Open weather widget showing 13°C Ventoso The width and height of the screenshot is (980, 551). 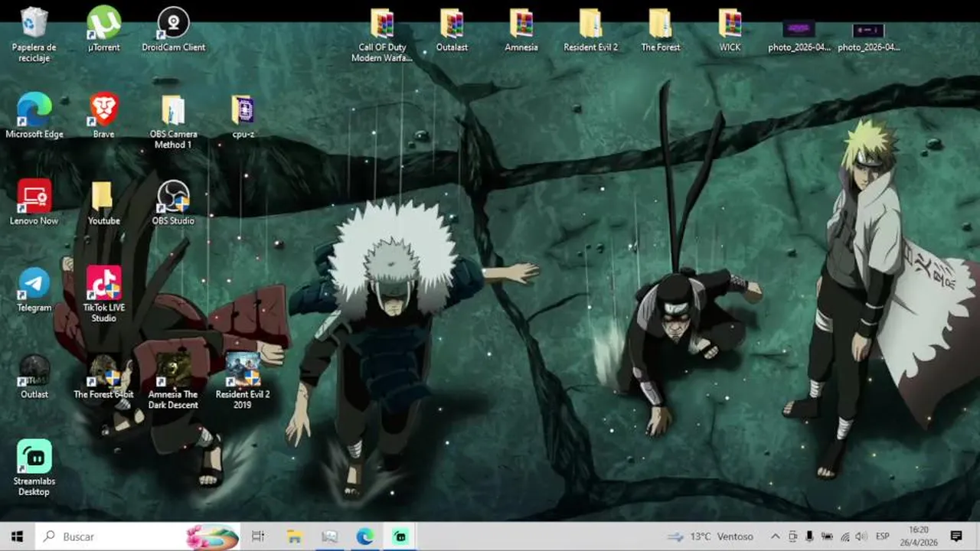(710, 536)
